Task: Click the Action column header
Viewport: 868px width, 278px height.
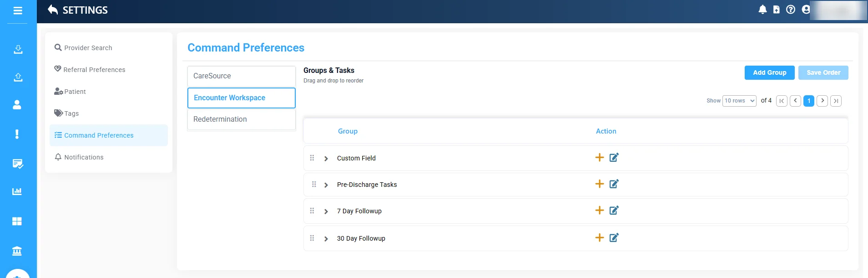Action: [x=606, y=131]
